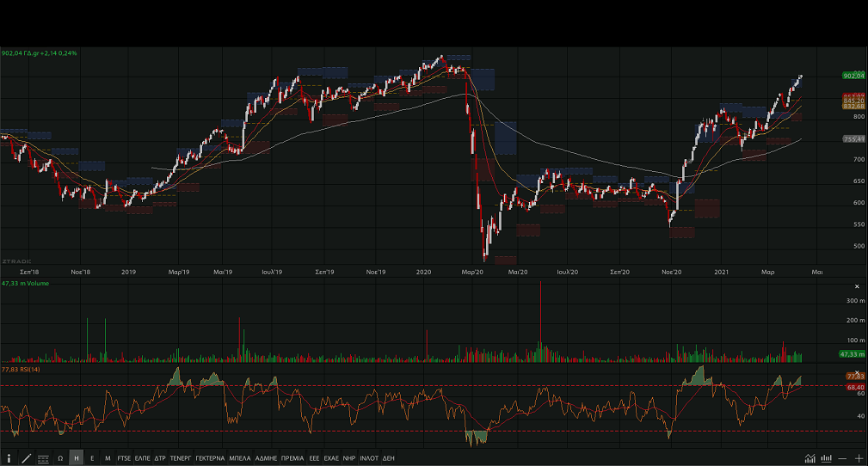
Task: Zoom in with the plus icon
Action: click(859, 458)
